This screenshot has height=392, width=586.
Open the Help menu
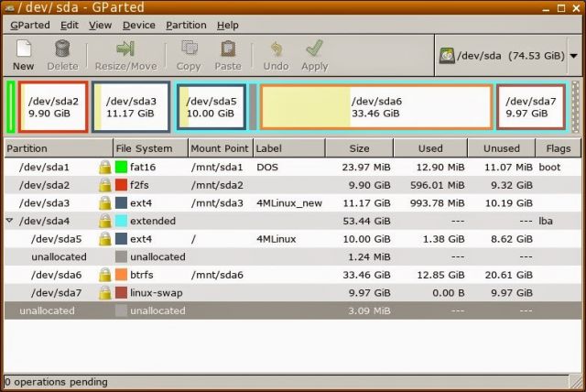coord(228,25)
